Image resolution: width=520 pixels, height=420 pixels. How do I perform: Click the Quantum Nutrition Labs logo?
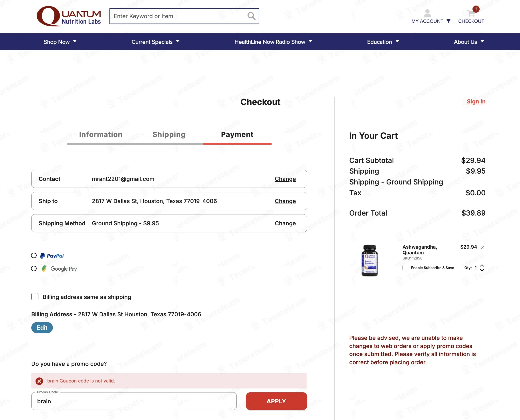[69, 16]
